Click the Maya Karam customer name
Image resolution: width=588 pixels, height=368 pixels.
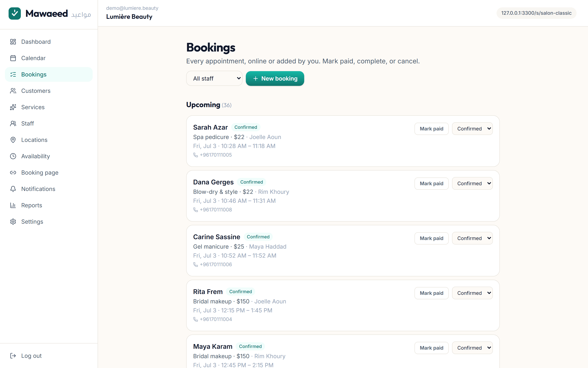pyautogui.click(x=213, y=346)
